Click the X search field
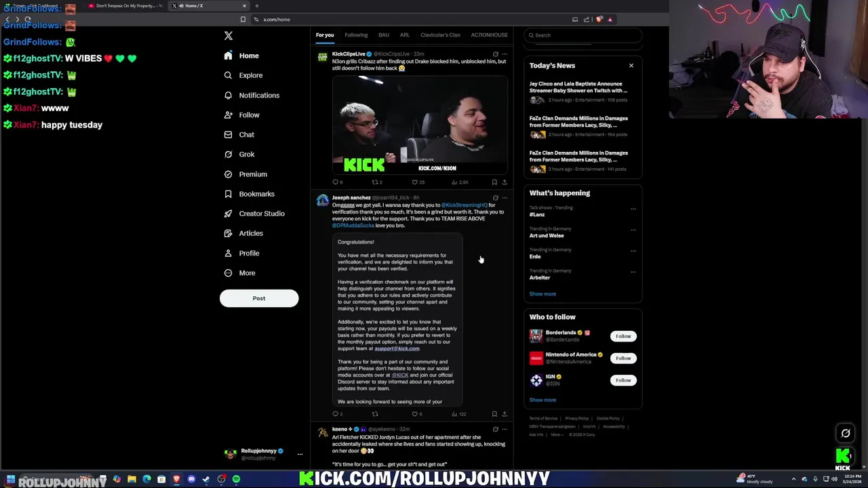This screenshot has width=868, height=488. (x=583, y=35)
